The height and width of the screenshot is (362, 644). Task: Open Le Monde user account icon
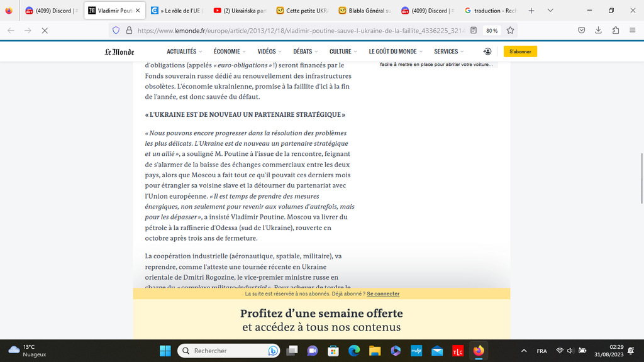[x=487, y=52]
